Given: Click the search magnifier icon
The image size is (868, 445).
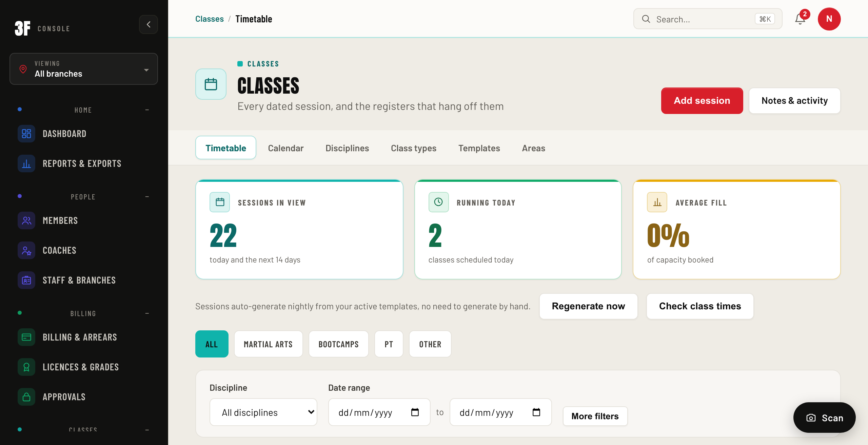Looking at the screenshot, I should tap(646, 19).
